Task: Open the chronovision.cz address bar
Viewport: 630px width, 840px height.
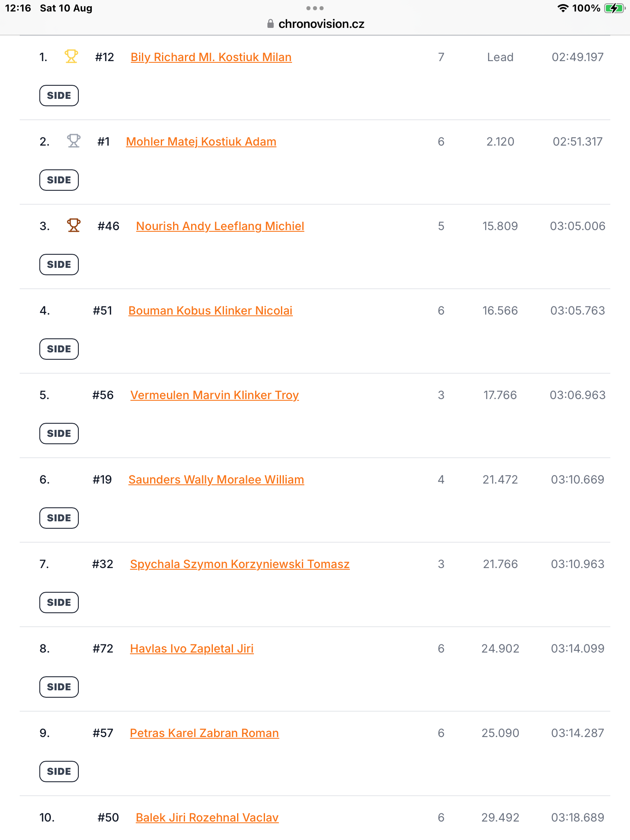Action: (315, 24)
